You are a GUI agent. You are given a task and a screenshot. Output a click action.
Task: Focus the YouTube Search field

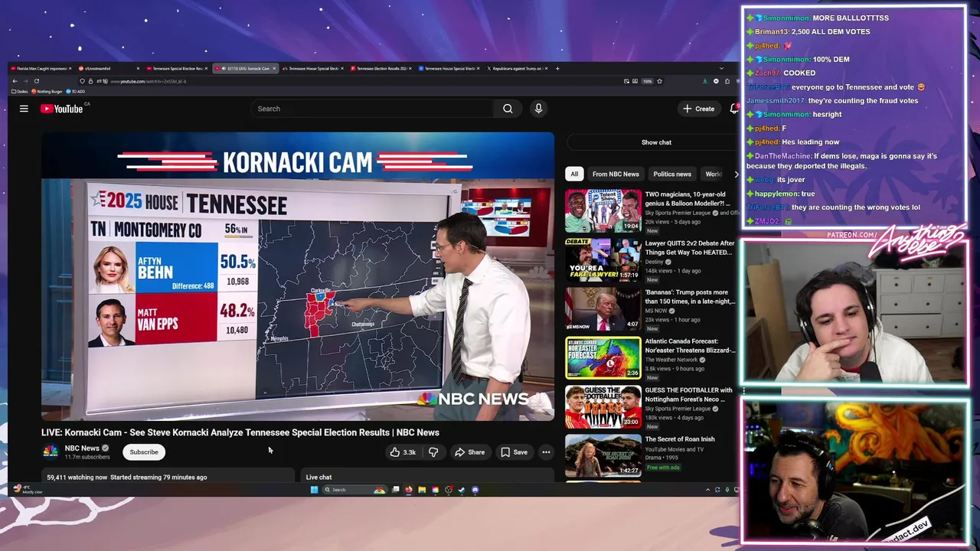[373, 109]
